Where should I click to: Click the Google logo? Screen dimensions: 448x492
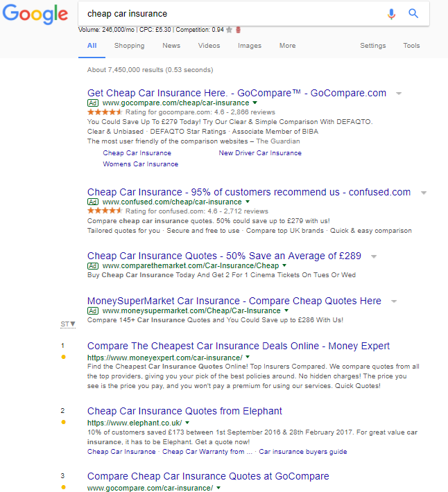coord(35,14)
